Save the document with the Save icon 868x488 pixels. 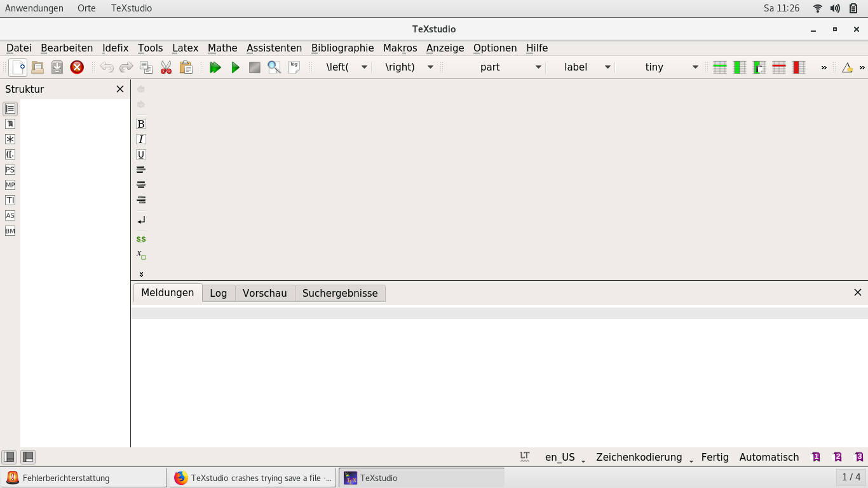(x=57, y=67)
